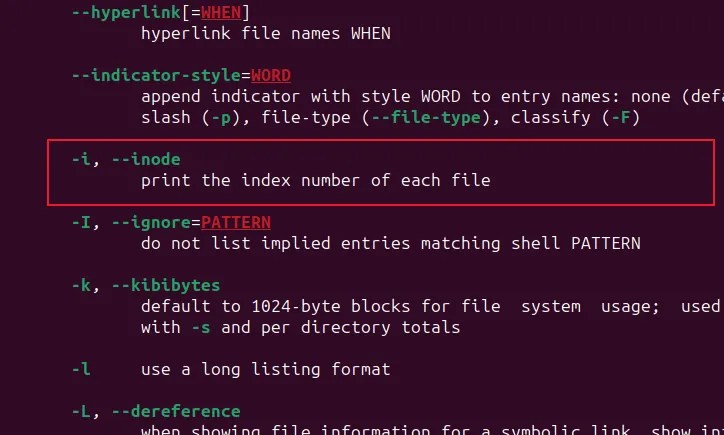
Task: Click 'use a long listing format' text
Action: (265, 369)
